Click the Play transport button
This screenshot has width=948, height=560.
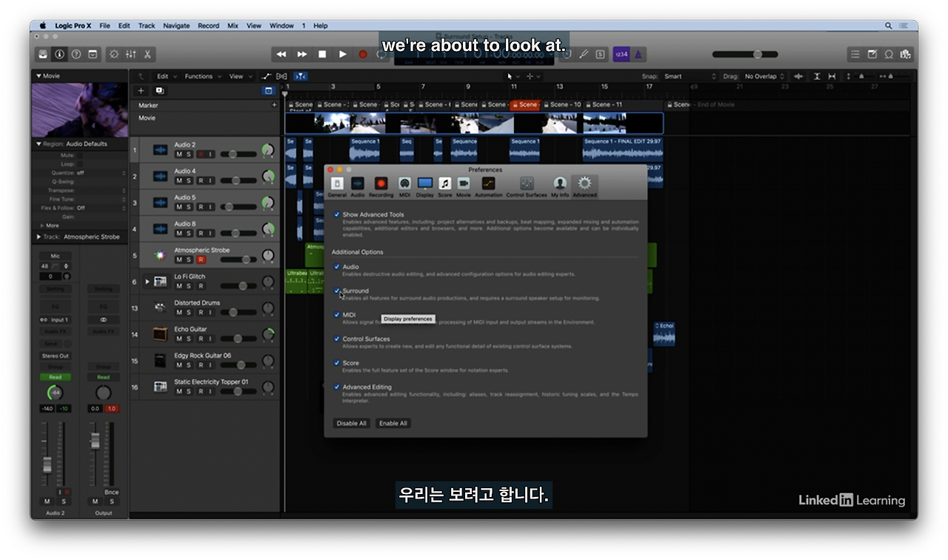tap(342, 54)
